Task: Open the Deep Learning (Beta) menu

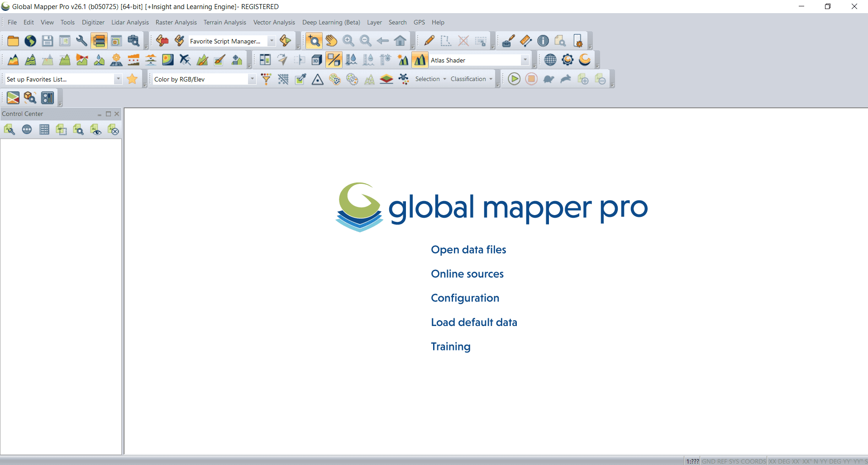Action: pos(331,22)
